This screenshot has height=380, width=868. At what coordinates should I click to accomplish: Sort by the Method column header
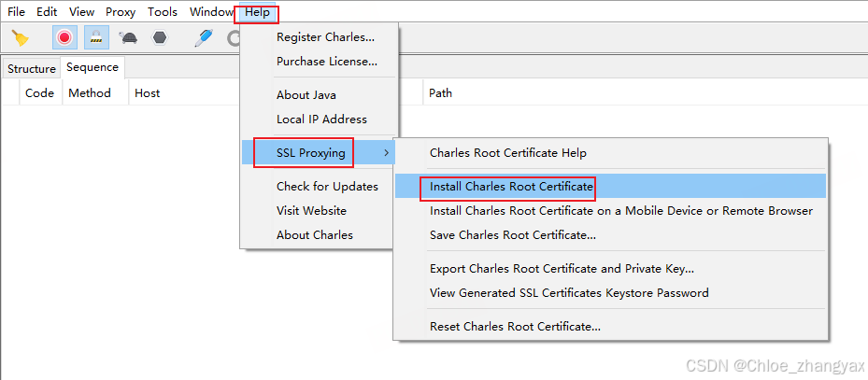[x=95, y=93]
